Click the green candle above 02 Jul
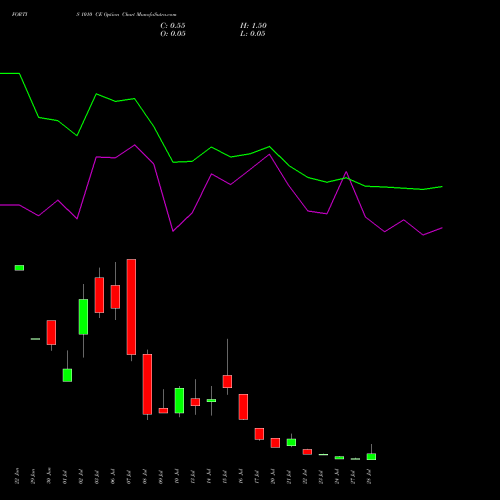This screenshot has height=500, width=500. click(83, 317)
